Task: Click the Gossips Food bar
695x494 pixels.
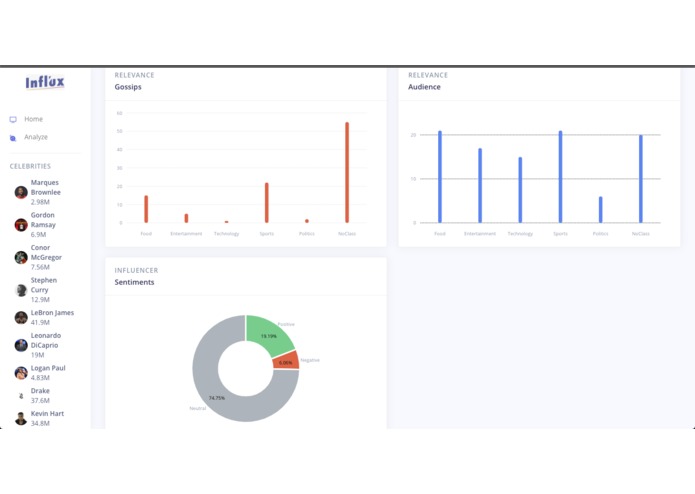Action: (x=146, y=209)
